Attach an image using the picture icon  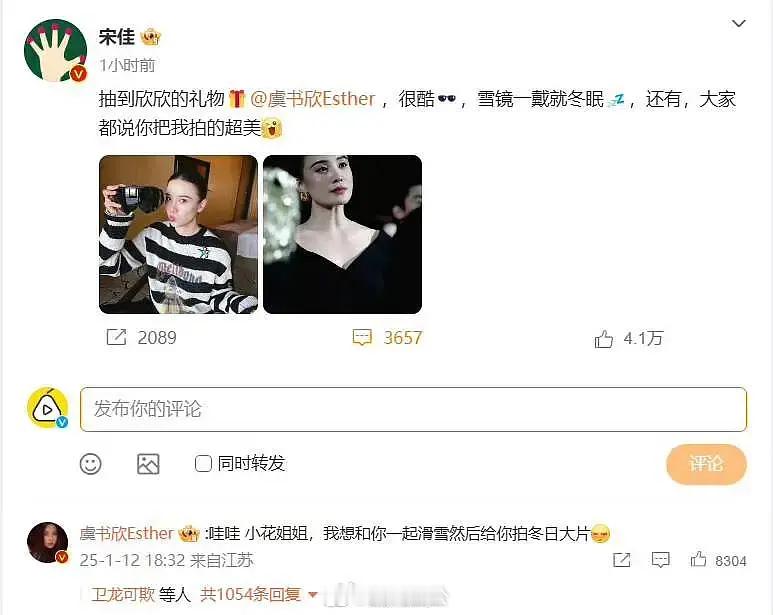point(148,464)
